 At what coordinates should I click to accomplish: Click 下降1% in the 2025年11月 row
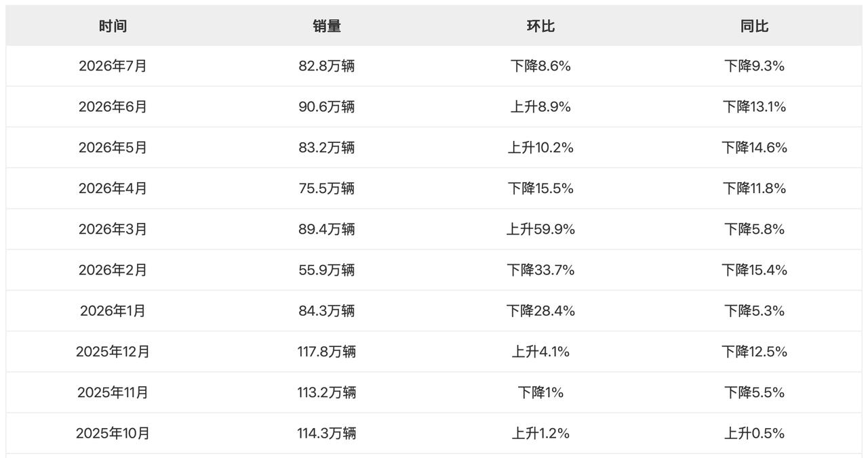click(x=540, y=392)
